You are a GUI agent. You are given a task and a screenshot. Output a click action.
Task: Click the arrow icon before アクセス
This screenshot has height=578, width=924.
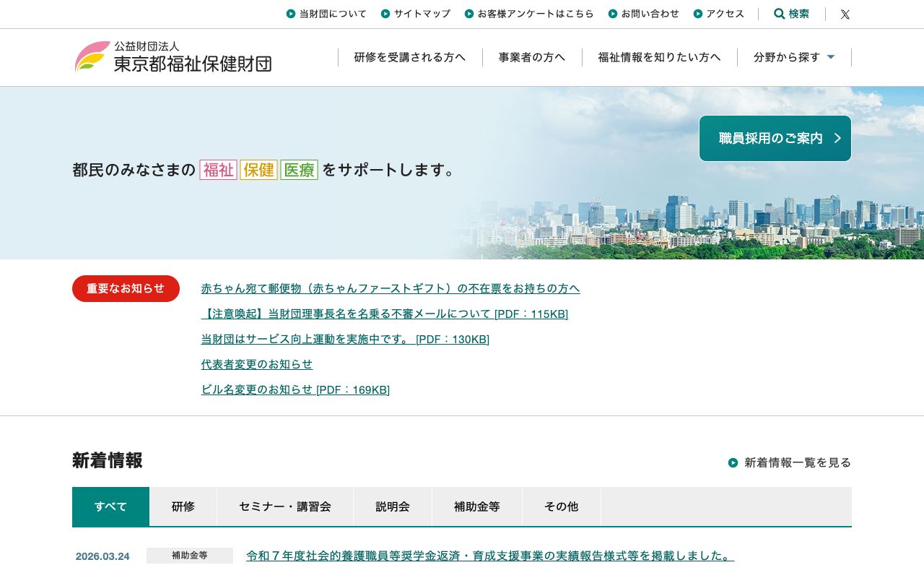697,14
